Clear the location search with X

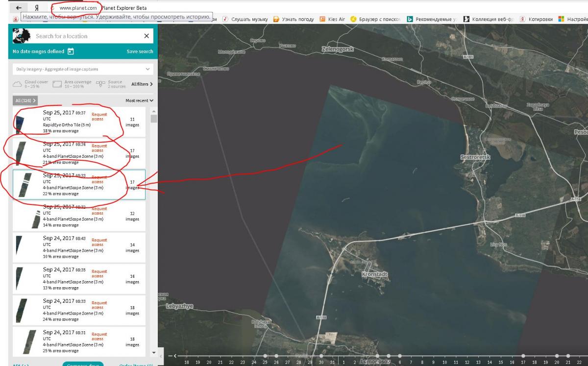(146, 36)
